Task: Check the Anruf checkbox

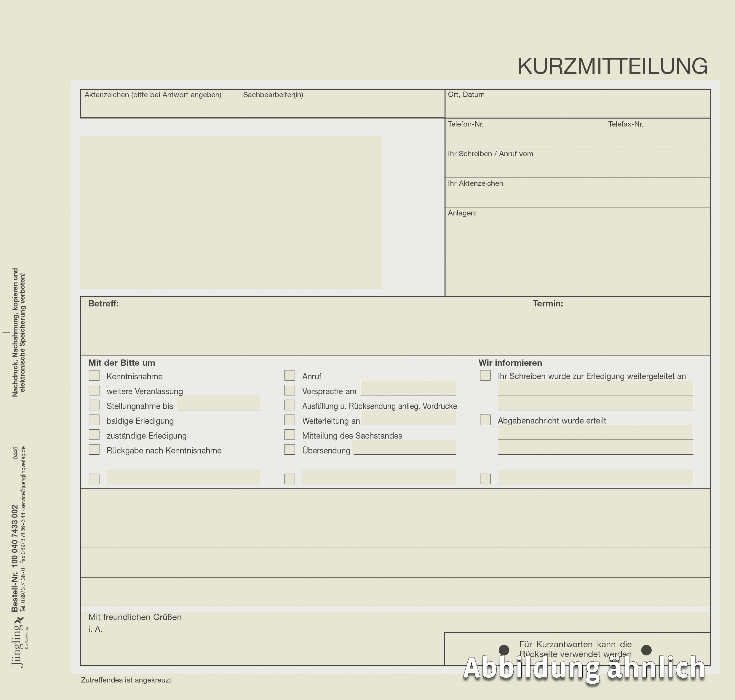Action: [290, 375]
